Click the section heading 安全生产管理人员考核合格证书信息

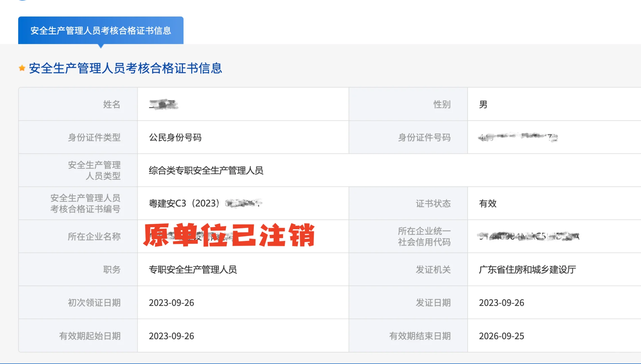click(x=125, y=69)
